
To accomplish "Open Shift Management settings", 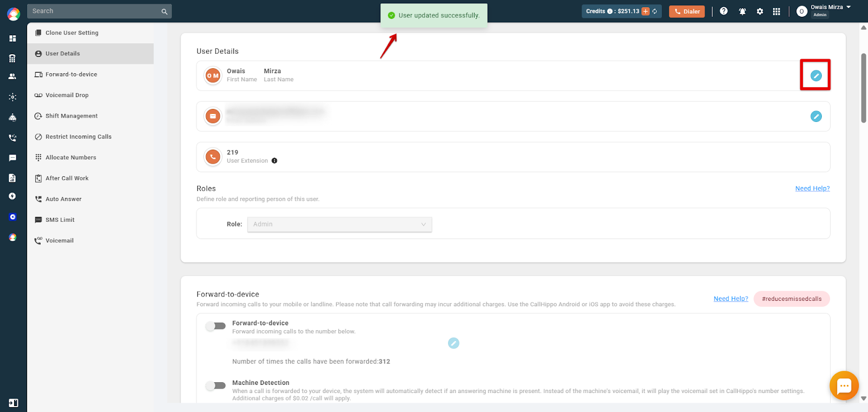I will click(91, 116).
